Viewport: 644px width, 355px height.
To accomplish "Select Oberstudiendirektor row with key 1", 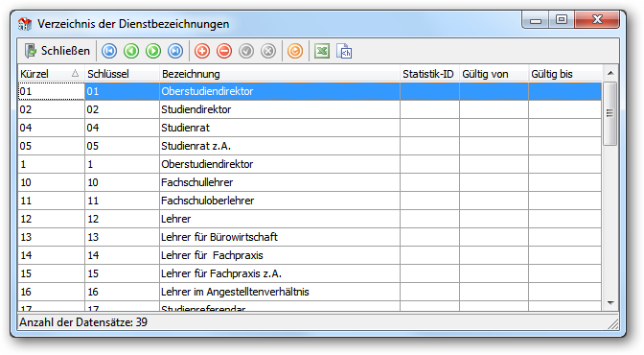I will [x=310, y=164].
